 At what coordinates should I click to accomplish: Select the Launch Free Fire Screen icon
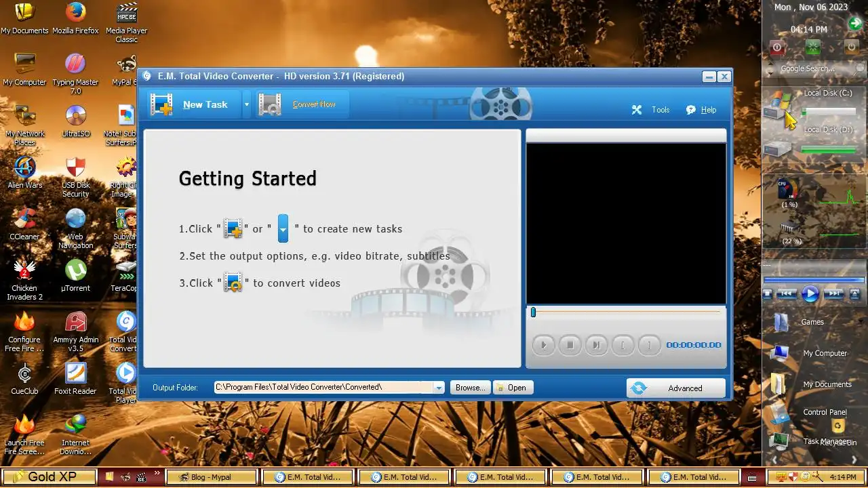(x=24, y=434)
